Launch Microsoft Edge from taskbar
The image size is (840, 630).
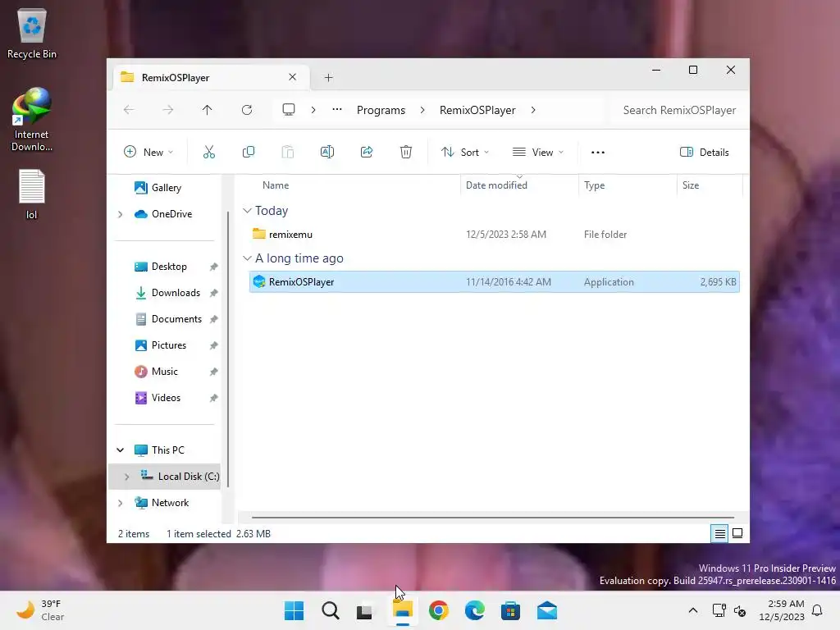pyautogui.click(x=475, y=610)
